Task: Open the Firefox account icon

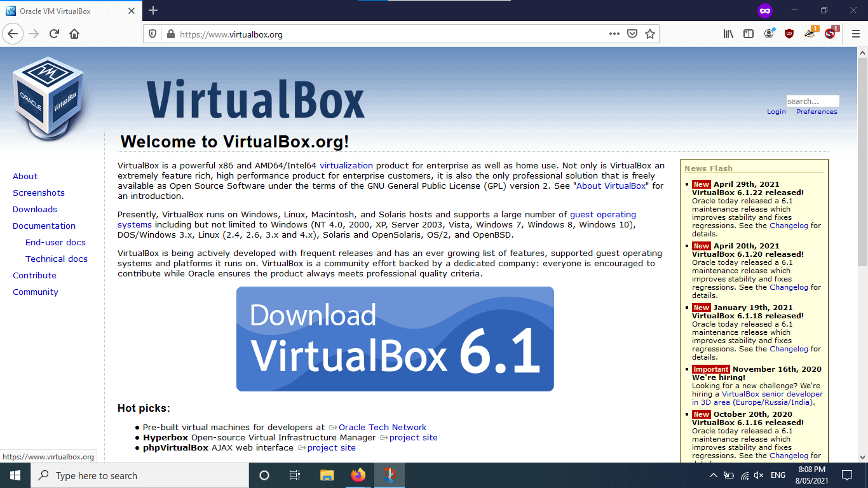Action: 769,34
